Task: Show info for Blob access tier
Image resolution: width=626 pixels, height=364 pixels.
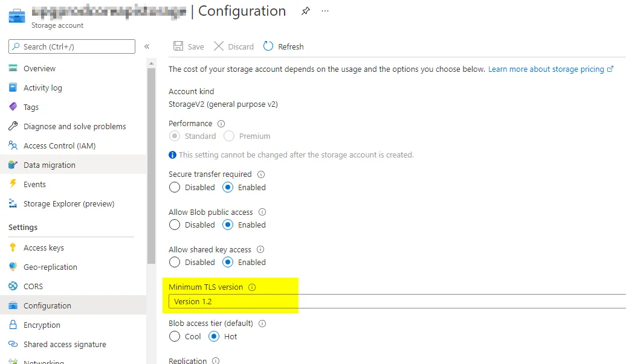Action: pyautogui.click(x=263, y=324)
